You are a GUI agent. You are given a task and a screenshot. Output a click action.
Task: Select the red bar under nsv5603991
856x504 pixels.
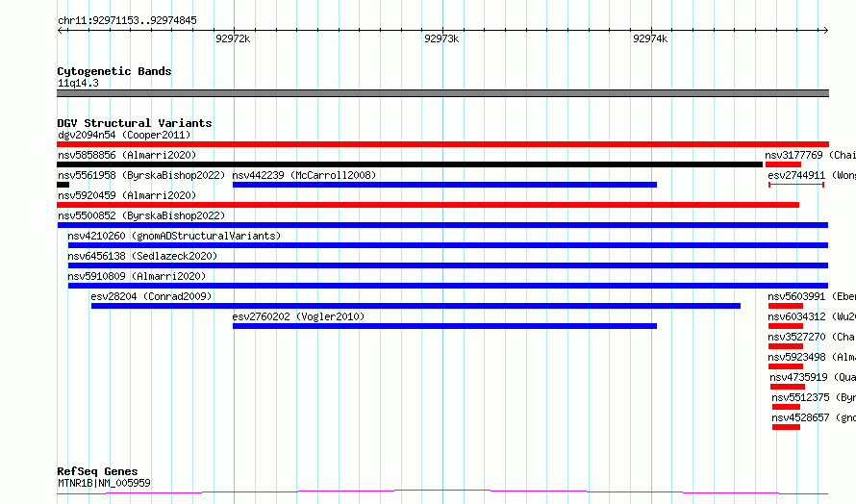coord(786,306)
